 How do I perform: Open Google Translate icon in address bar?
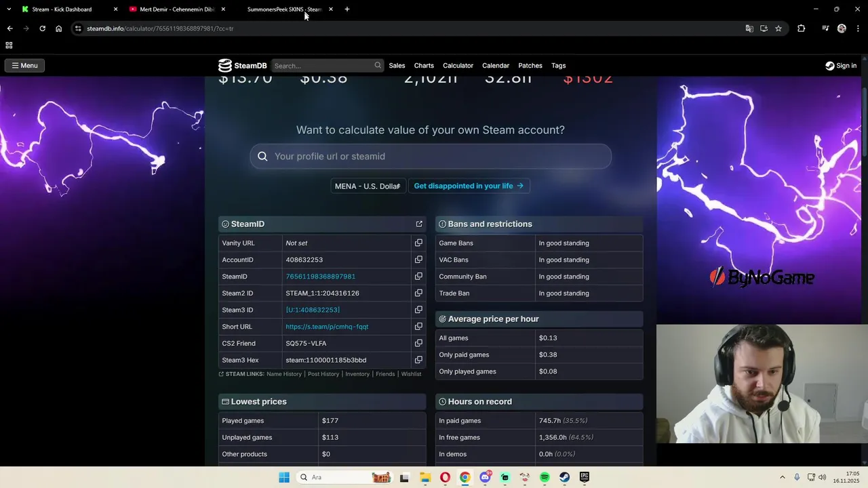tap(749, 28)
